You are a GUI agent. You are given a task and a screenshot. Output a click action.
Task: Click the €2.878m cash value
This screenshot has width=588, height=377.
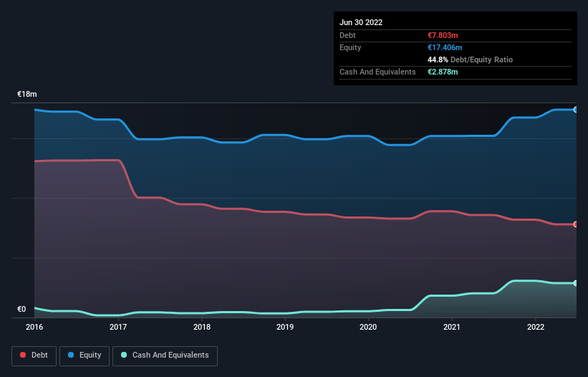click(443, 72)
